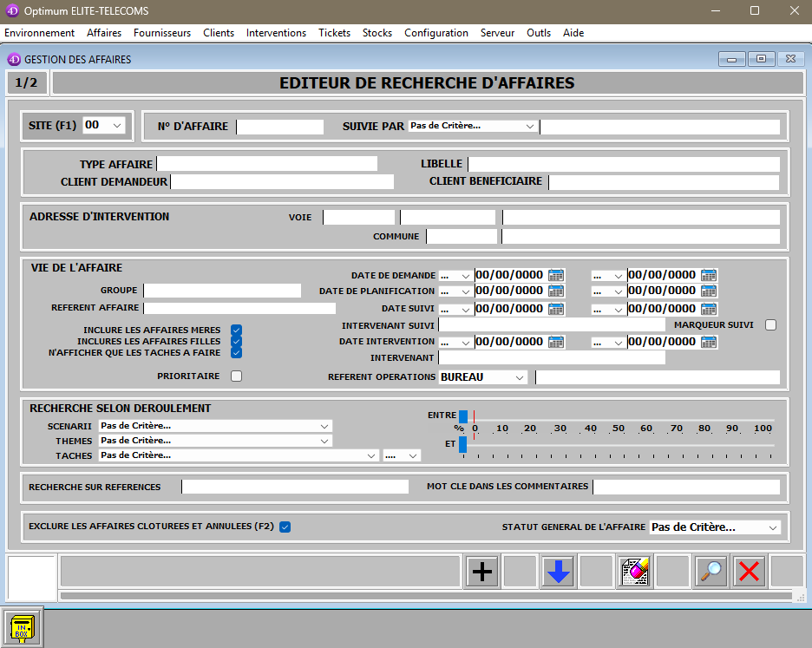
Task: Open the IN BOX icon at bottom left
Action: (x=21, y=627)
